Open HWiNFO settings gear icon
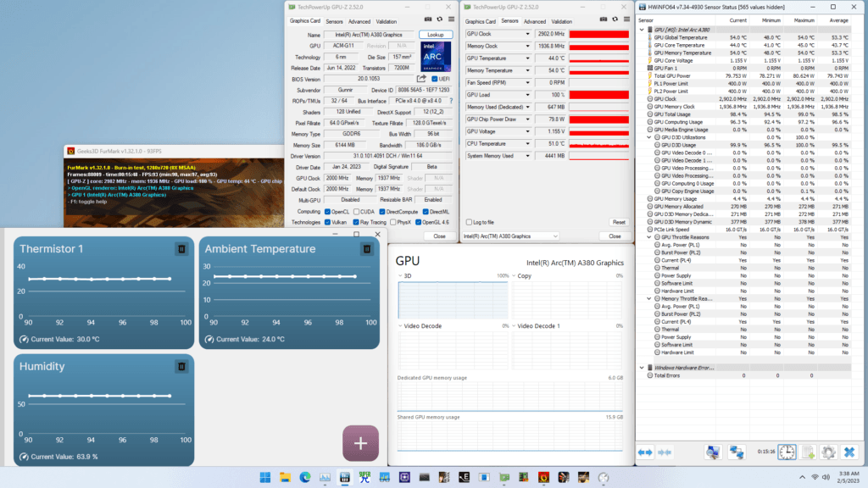Screen dimensions: 868x488 tap(828, 452)
